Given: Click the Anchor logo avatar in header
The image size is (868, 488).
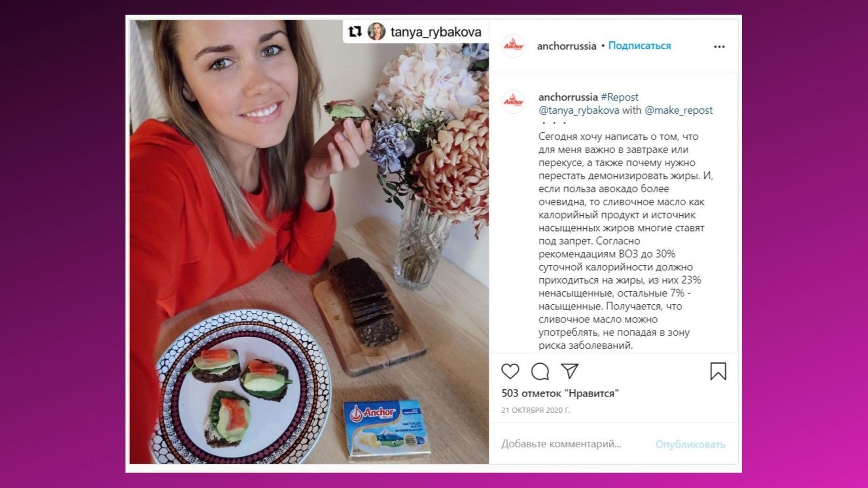Looking at the screenshot, I should 513,46.
